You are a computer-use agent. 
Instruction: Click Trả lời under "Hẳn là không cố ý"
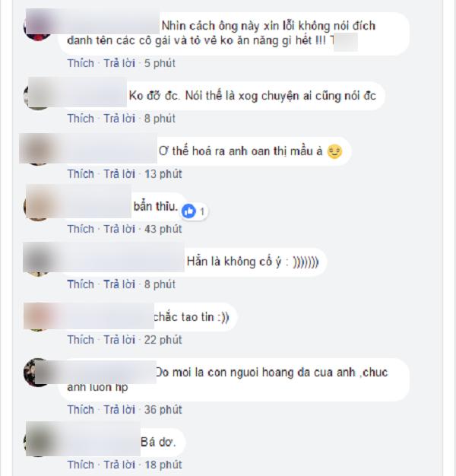click(x=119, y=284)
